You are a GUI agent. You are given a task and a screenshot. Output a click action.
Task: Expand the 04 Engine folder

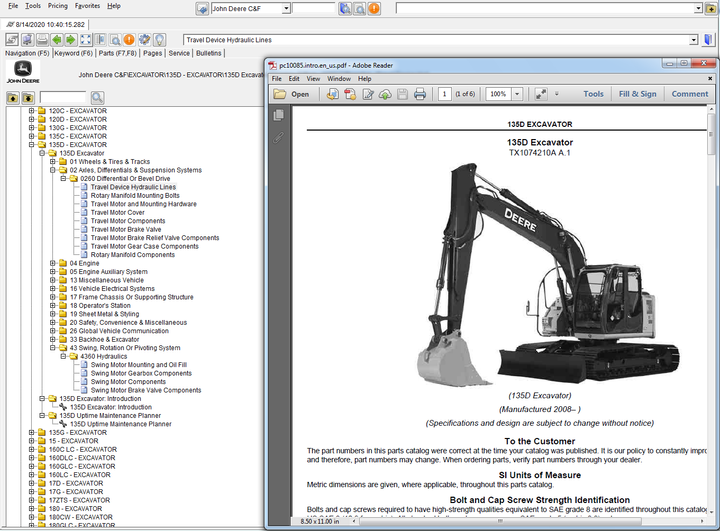(x=53, y=263)
